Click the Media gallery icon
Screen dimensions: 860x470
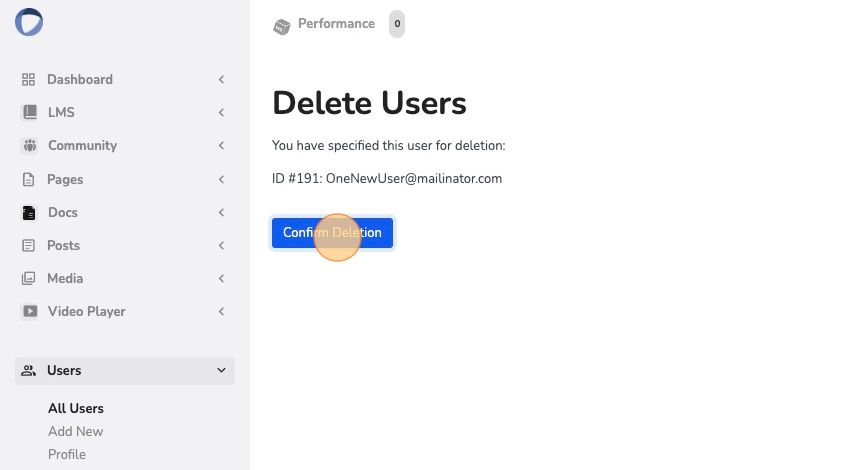(x=29, y=278)
